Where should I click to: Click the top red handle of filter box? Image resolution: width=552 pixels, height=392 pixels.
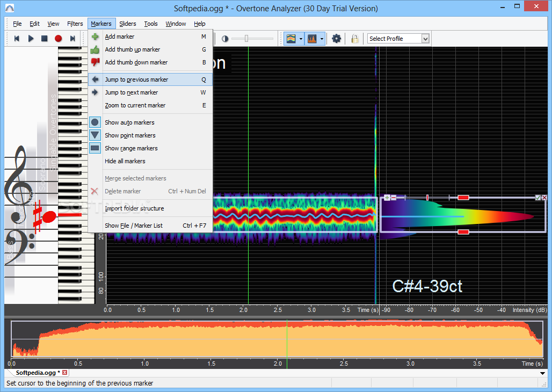coord(463,198)
